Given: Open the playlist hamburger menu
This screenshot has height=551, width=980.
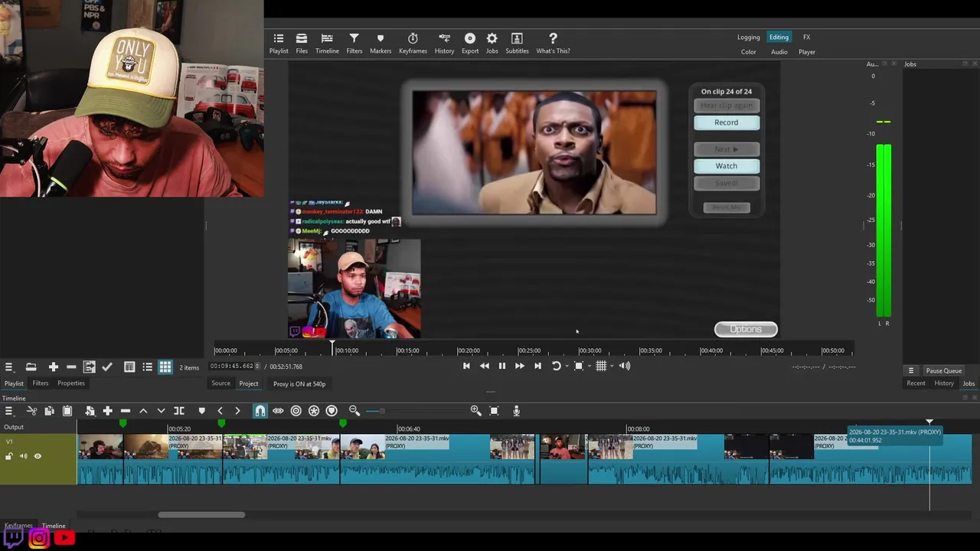Looking at the screenshot, I should tap(8, 367).
